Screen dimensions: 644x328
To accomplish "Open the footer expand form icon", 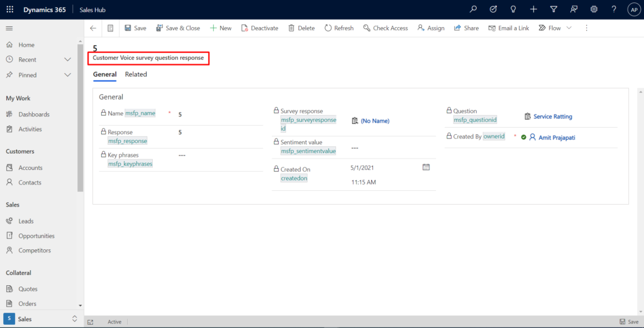I will [91, 322].
